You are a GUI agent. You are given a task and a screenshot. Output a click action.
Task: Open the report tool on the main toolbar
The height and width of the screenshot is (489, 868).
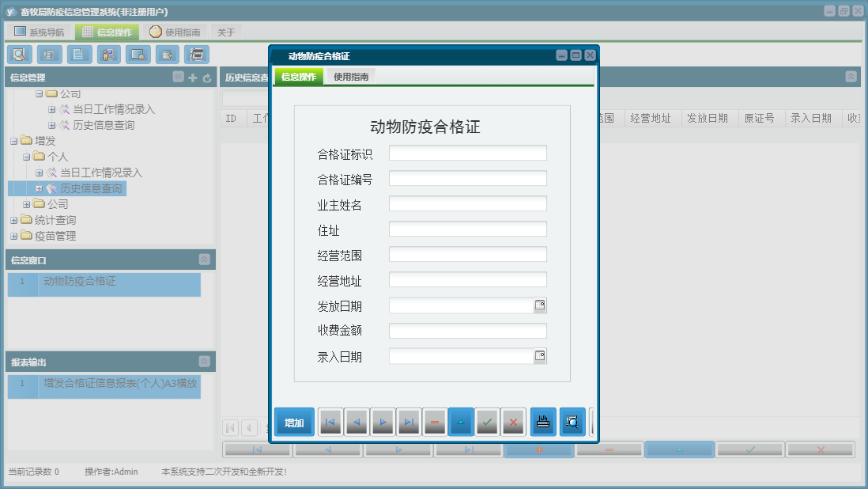point(48,54)
